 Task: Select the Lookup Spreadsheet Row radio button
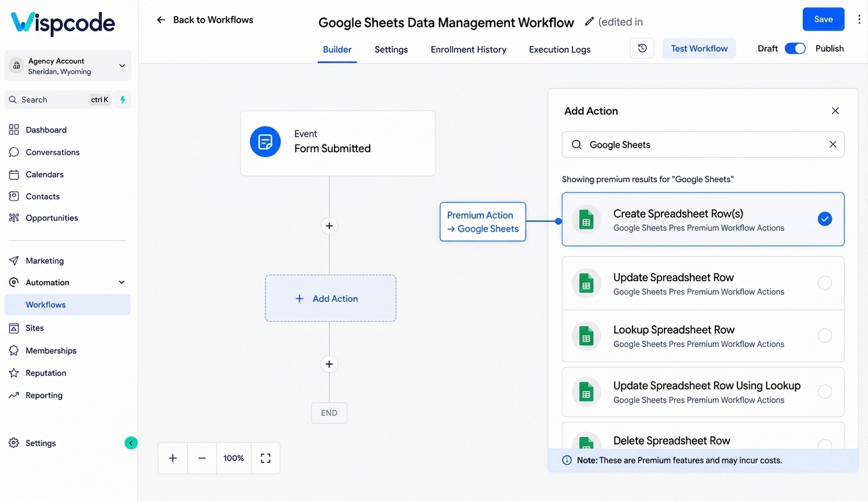click(x=825, y=335)
